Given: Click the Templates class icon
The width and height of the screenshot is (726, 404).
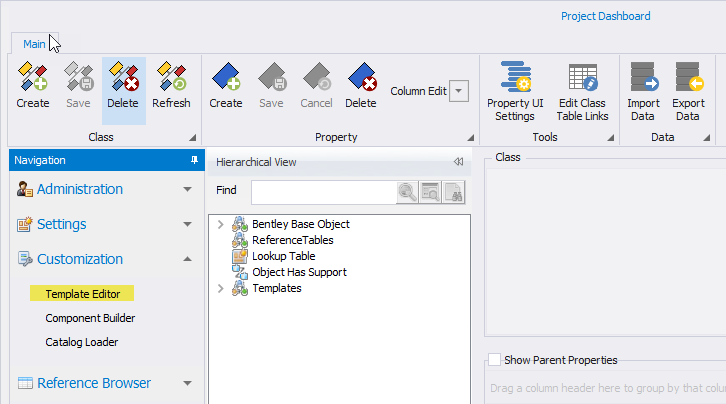Looking at the screenshot, I should (239, 288).
